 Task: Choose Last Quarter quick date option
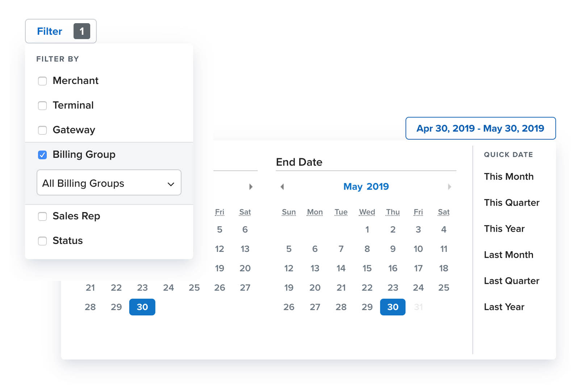pos(512,281)
